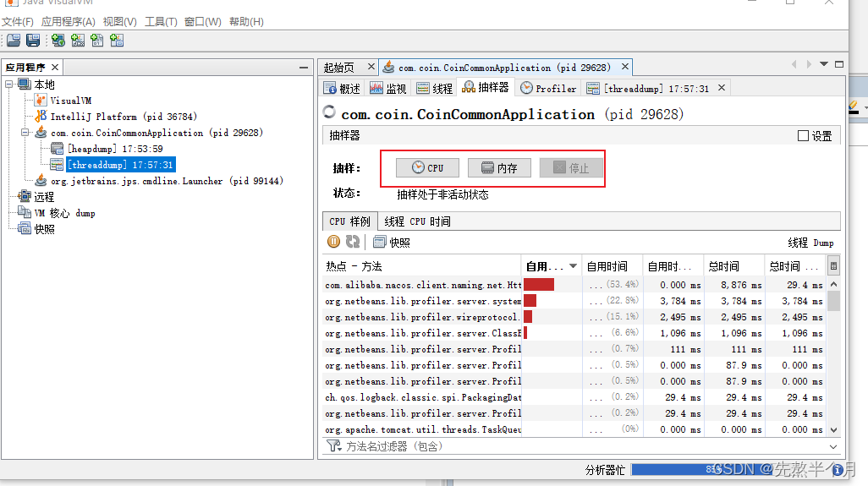The image size is (868, 486).
Task: Switch to the 线程 CPU 时间 tab
Action: (x=417, y=221)
